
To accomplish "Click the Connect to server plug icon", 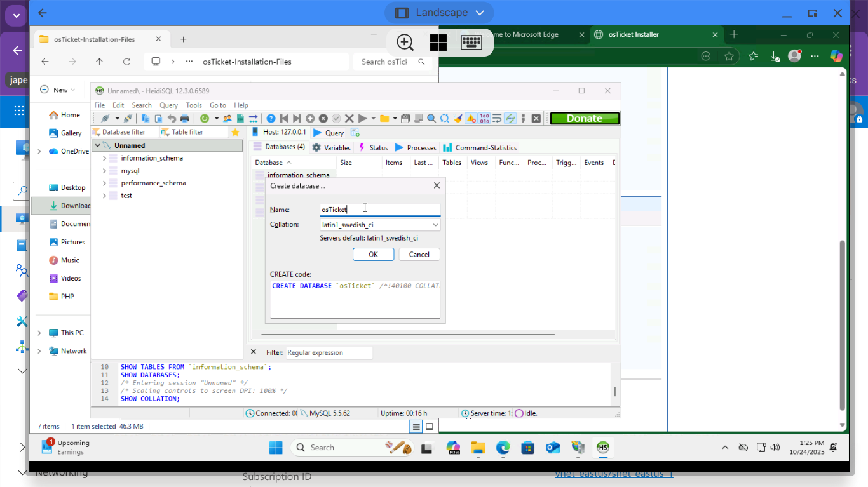I will (105, 118).
